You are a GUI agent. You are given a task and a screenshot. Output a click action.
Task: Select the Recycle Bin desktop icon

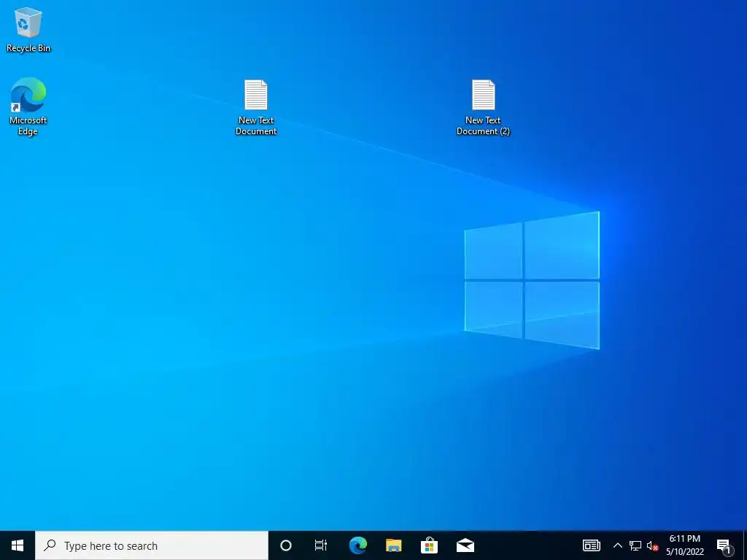point(28,29)
